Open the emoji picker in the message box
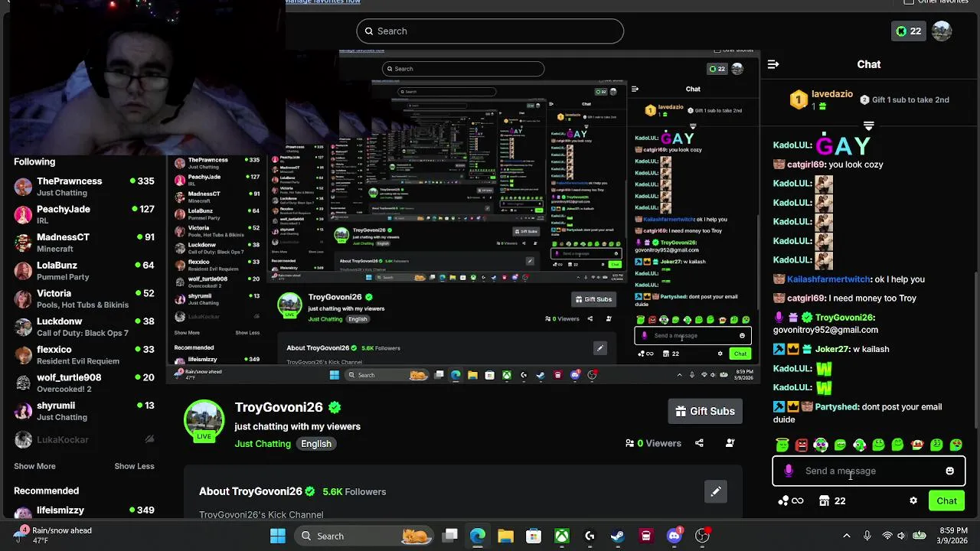This screenshot has width=980, height=551. [949, 471]
